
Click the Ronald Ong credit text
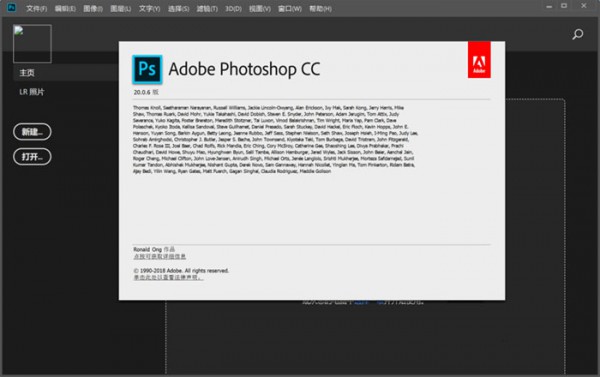(154, 250)
